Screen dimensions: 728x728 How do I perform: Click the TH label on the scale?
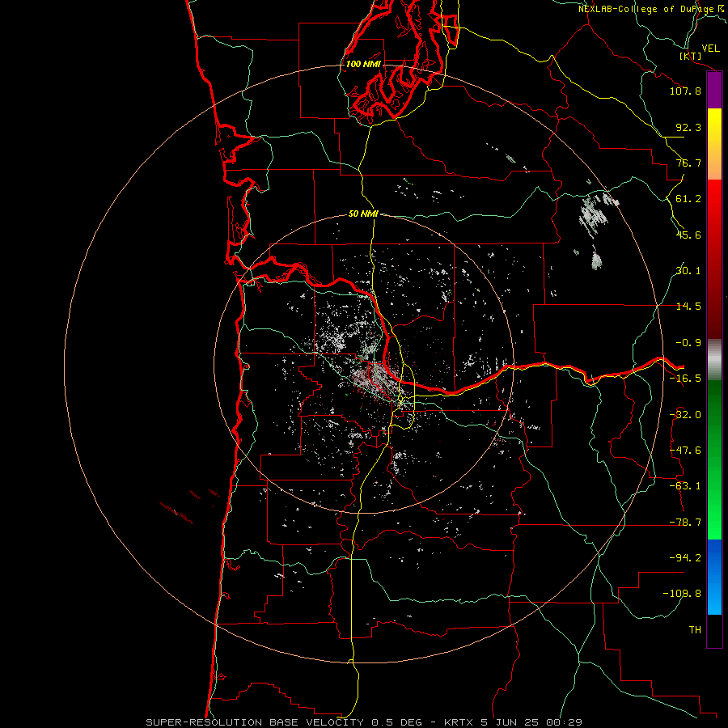[695, 630]
